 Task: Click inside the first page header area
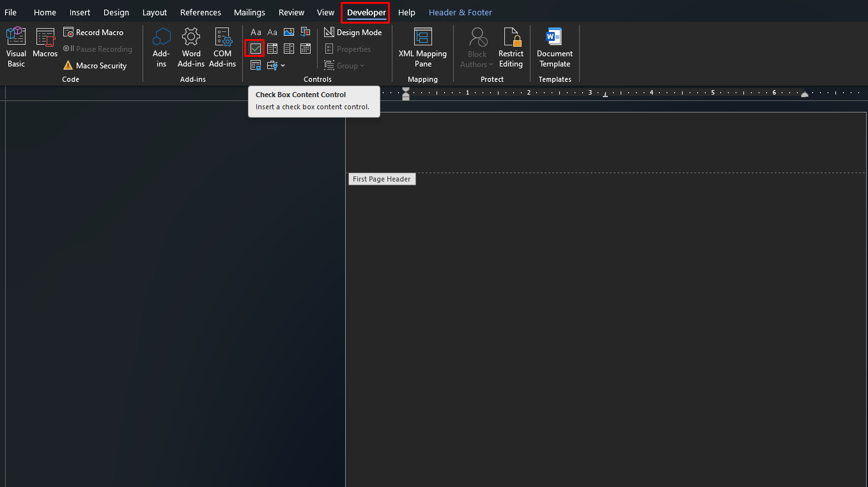pyautogui.click(x=606, y=142)
